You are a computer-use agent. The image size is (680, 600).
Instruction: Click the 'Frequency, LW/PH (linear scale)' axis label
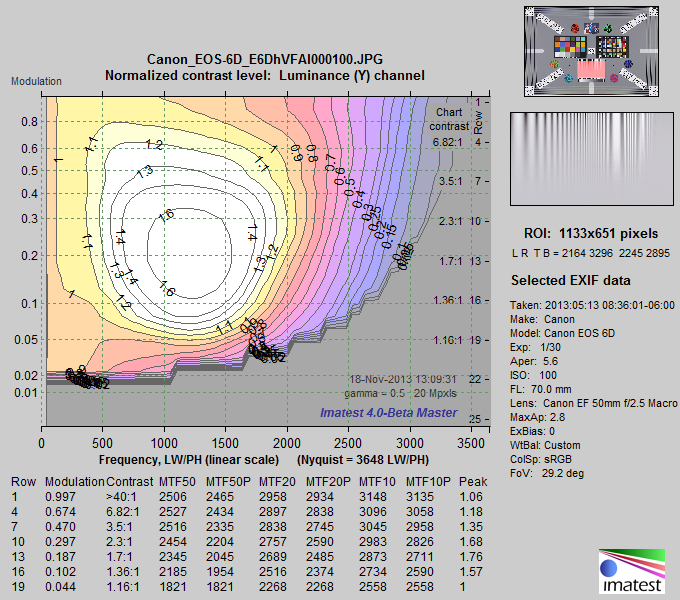click(189, 460)
